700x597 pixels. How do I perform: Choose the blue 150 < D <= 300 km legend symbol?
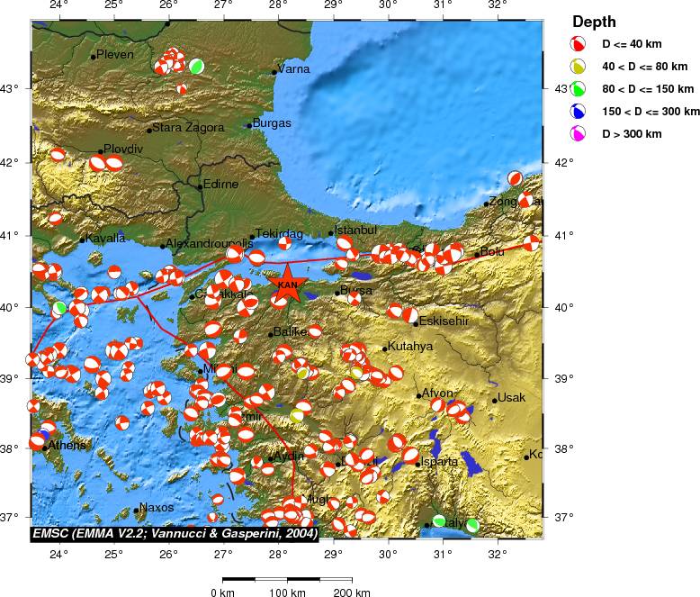click(579, 112)
